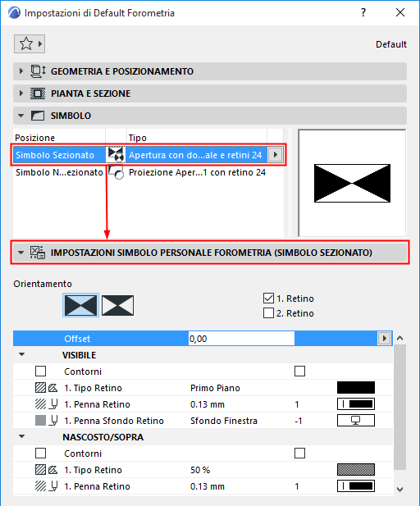
Task: Click the Primo Piano fill type value
Action: point(215,388)
